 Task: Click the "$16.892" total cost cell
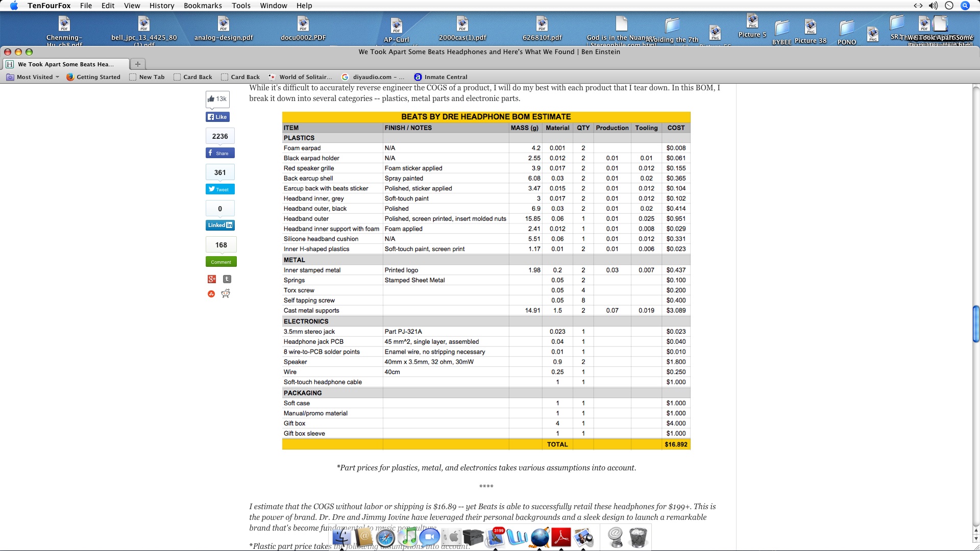[676, 444]
